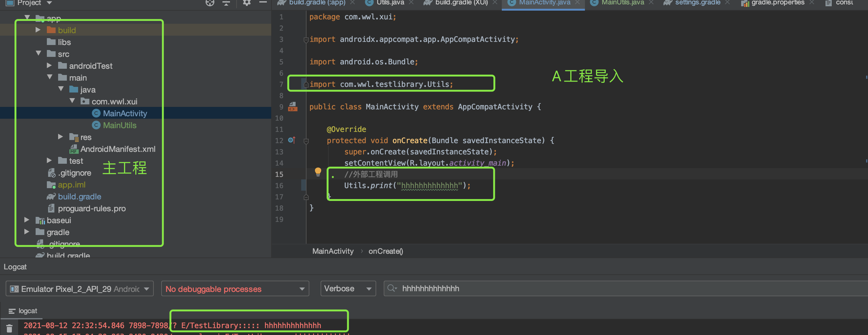Fold the import block at line 3
This screenshot has height=335, width=868.
pos(306,40)
